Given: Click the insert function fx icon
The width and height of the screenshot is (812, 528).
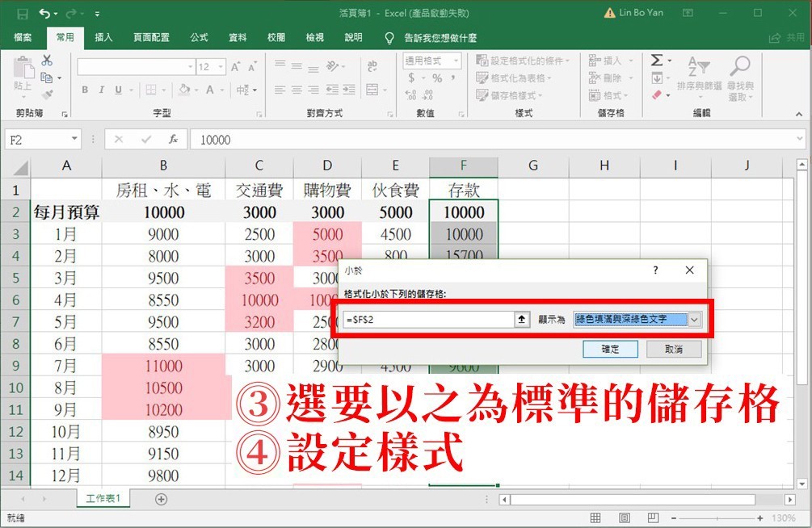Looking at the screenshot, I should pos(173,139).
